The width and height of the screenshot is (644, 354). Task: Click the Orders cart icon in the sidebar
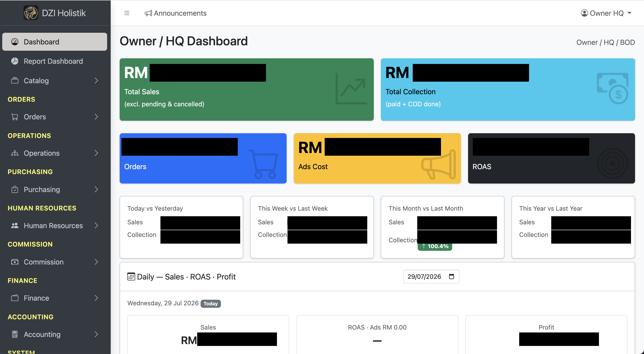click(x=15, y=117)
